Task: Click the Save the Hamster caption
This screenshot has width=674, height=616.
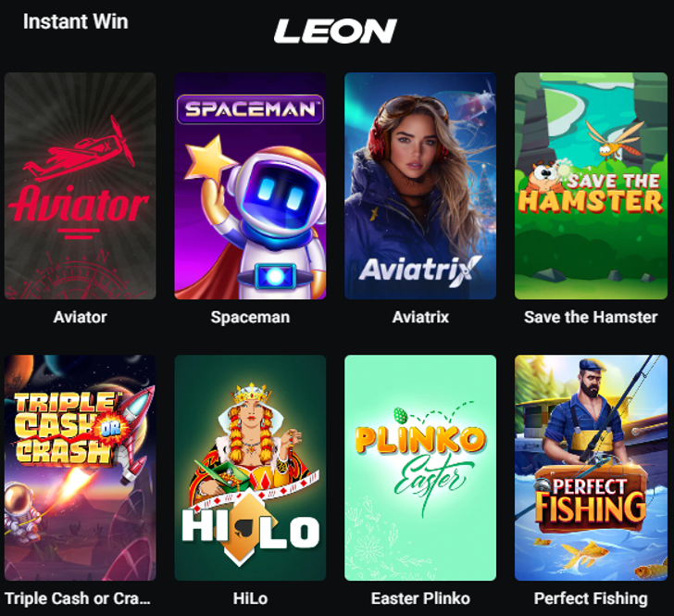Action: pos(591,317)
